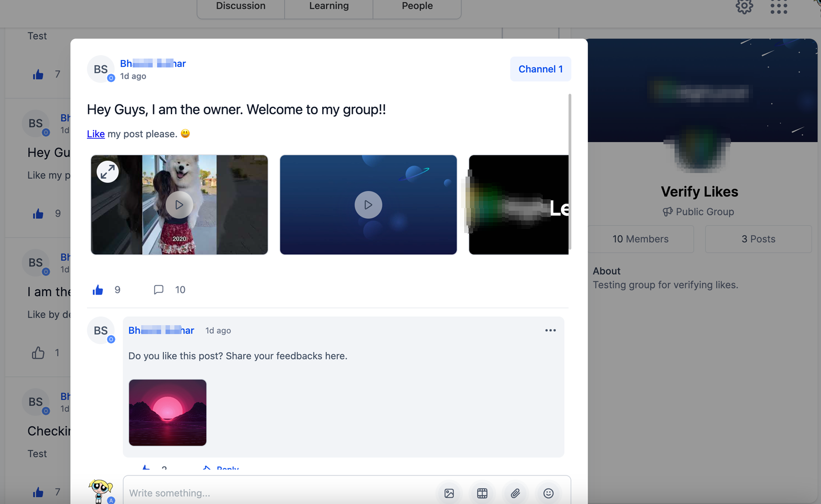
Task: Open BS avatar in the post header
Action: [101, 69]
